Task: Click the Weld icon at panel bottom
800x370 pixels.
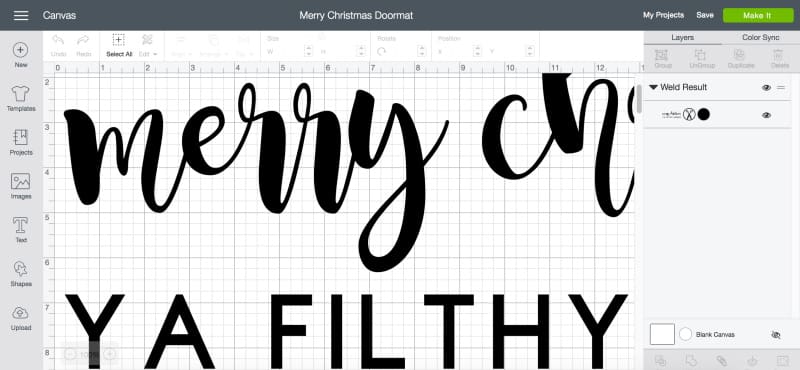Action: click(x=691, y=360)
